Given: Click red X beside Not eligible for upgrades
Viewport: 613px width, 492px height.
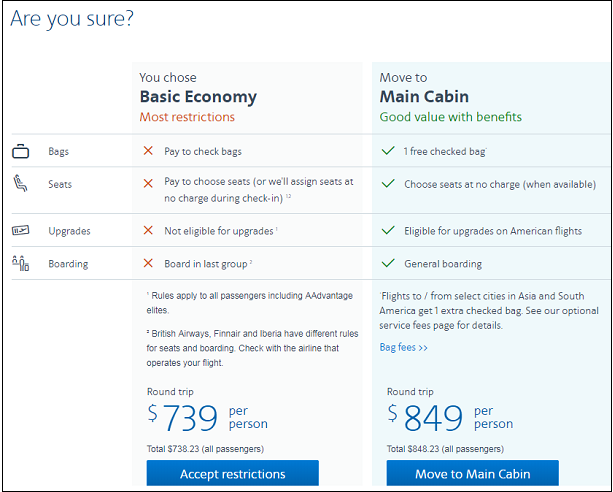Looking at the screenshot, I should tap(148, 231).
